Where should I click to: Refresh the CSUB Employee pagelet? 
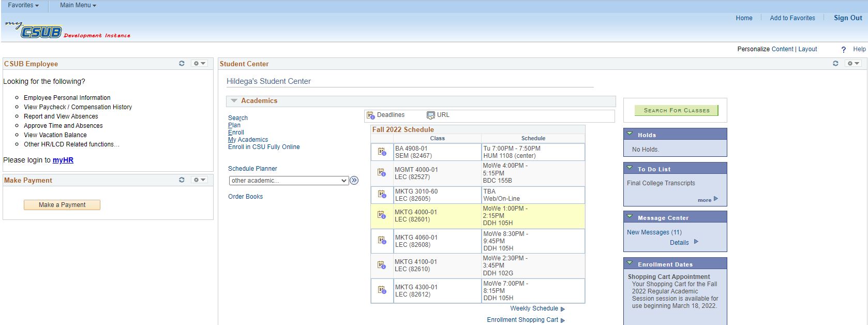tap(182, 64)
